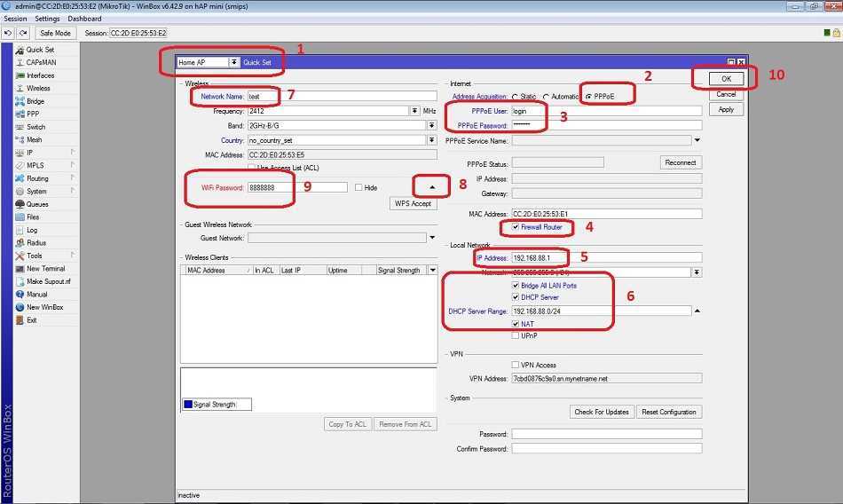This screenshot has height=504, width=843.
Task: Open the Switch sidebar item
Action: [x=36, y=127]
